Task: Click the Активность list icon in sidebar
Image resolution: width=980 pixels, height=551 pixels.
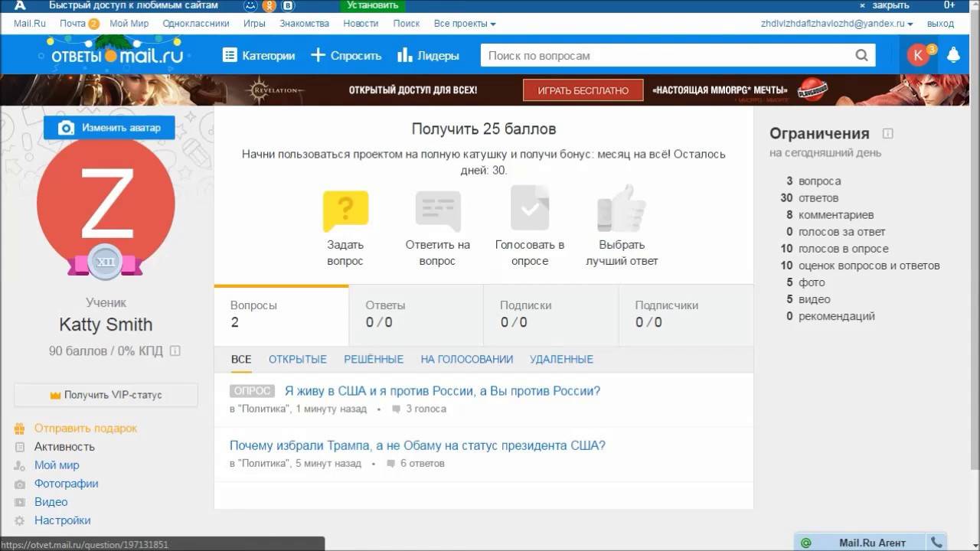Action: coord(20,447)
